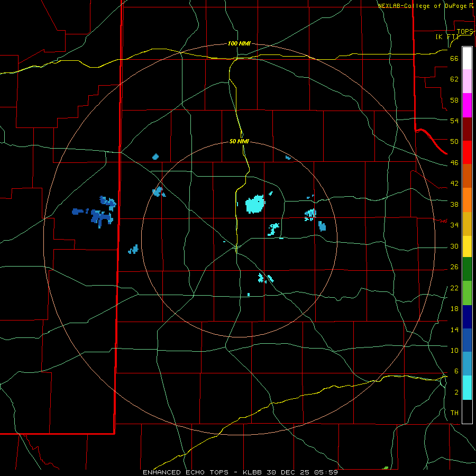Click the "46" legend value
This screenshot has width=476, height=476.
(x=454, y=163)
